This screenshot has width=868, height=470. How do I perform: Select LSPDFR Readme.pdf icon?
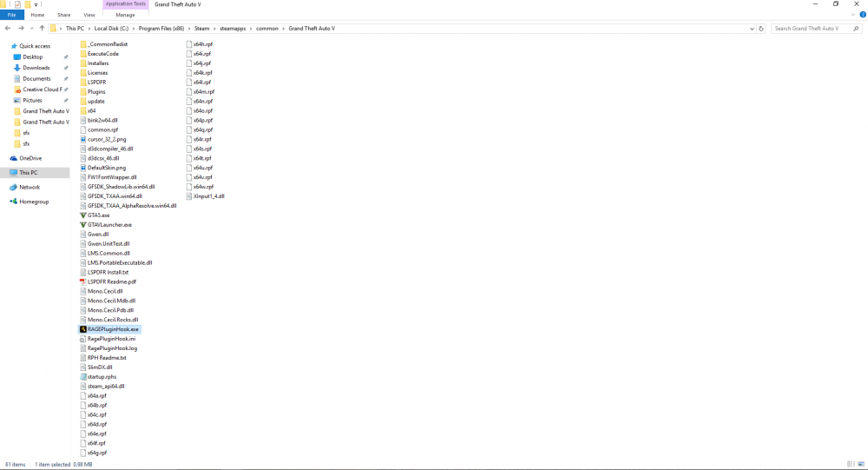[83, 281]
